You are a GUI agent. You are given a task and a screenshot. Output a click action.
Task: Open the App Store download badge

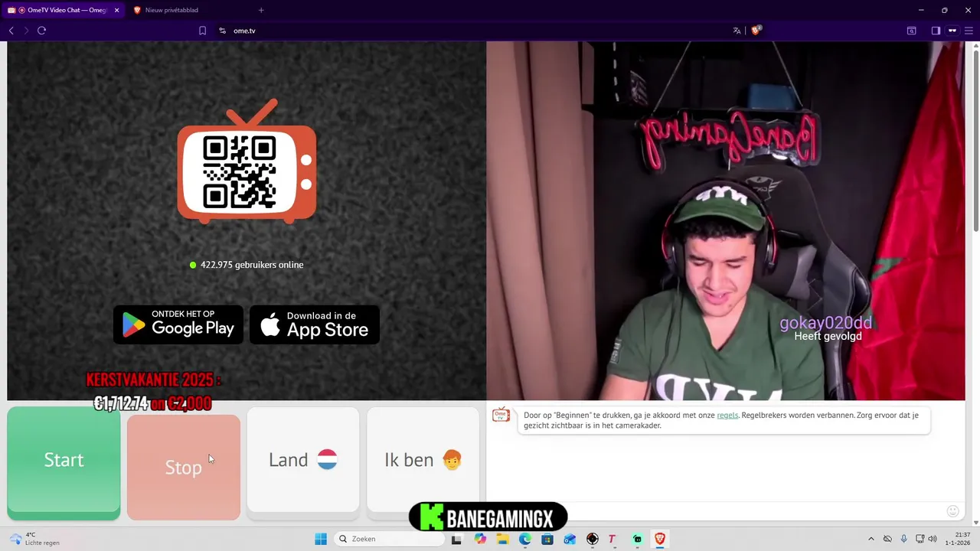click(315, 324)
